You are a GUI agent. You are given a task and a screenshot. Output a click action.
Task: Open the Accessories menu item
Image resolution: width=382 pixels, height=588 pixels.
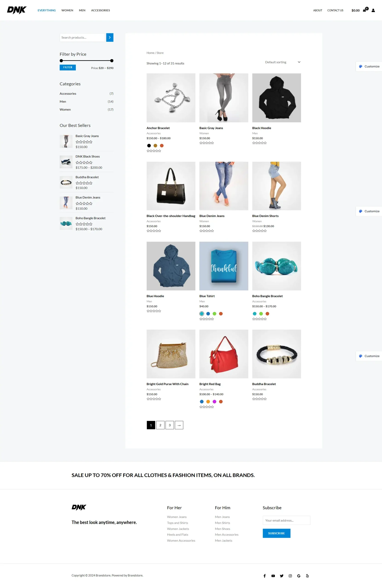coord(101,10)
